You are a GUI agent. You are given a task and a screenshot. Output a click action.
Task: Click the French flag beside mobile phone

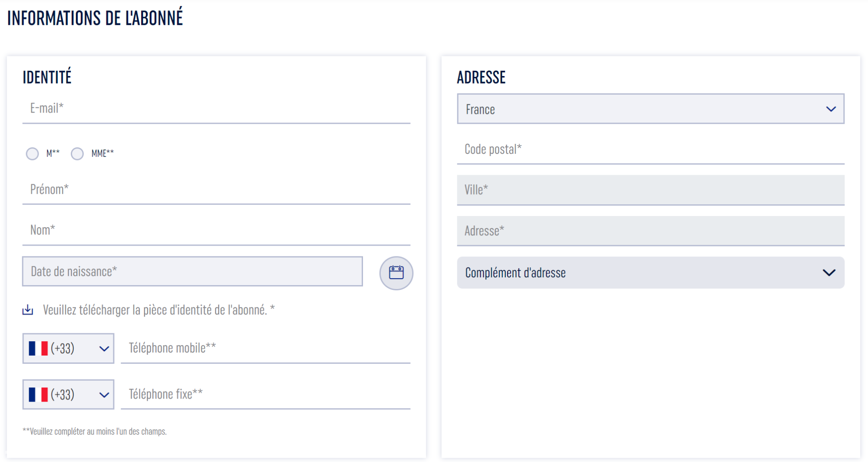click(38, 349)
